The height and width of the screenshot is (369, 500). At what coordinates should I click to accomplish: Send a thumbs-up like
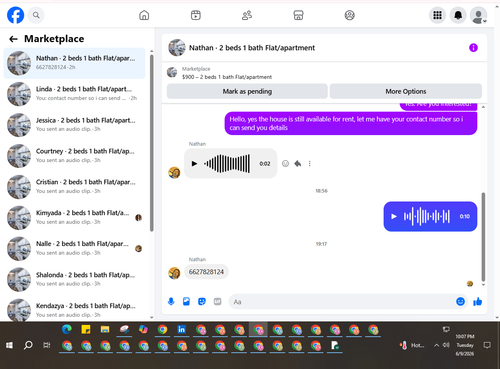[x=478, y=302]
